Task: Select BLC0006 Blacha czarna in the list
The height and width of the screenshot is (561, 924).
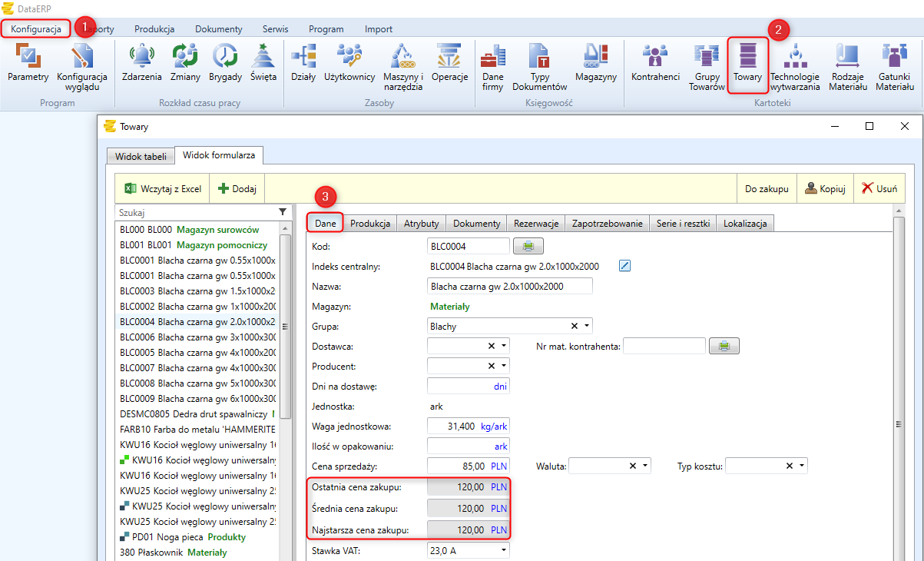Action: tap(197, 337)
